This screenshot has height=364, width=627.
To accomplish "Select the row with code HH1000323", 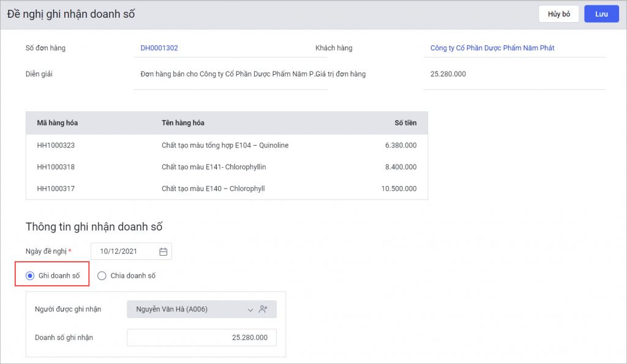I will pos(227,146).
